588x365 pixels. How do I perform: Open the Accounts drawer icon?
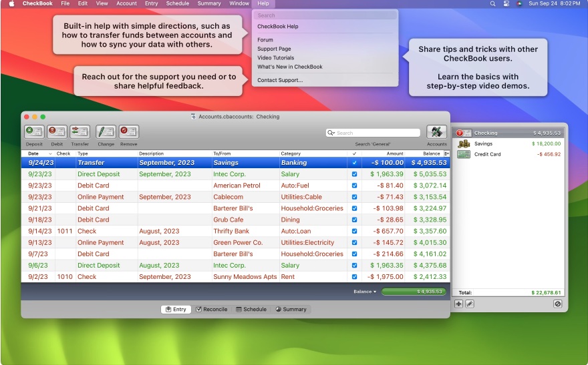click(436, 131)
